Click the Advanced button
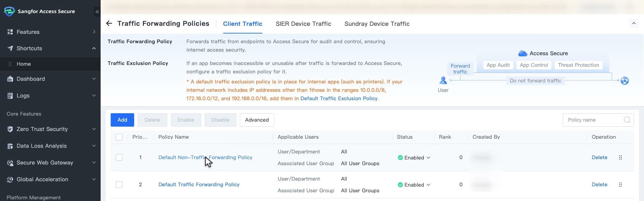644x201 pixels. tap(257, 120)
